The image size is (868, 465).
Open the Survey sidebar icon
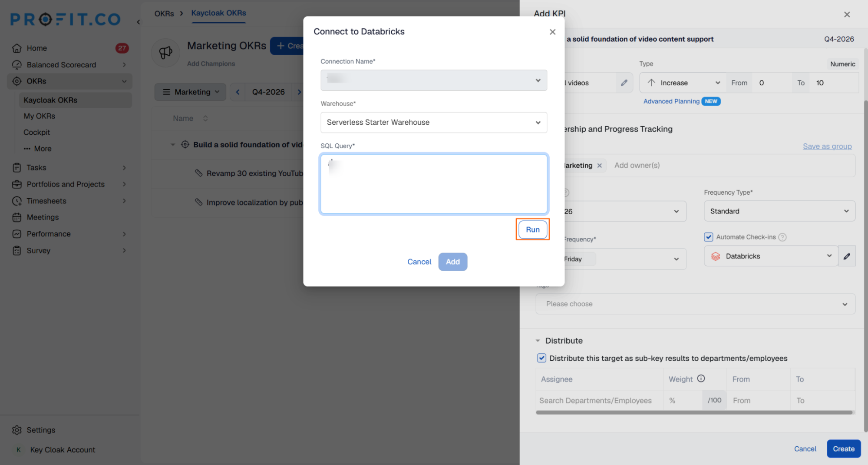(x=17, y=251)
